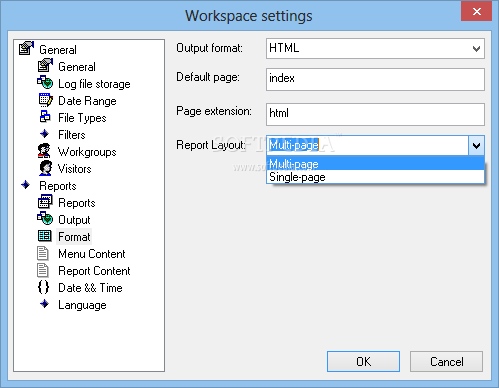The width and height of the screenshot is (499, 388).
Task: Open the Reports sub-item settings
Action: point(77,203)
